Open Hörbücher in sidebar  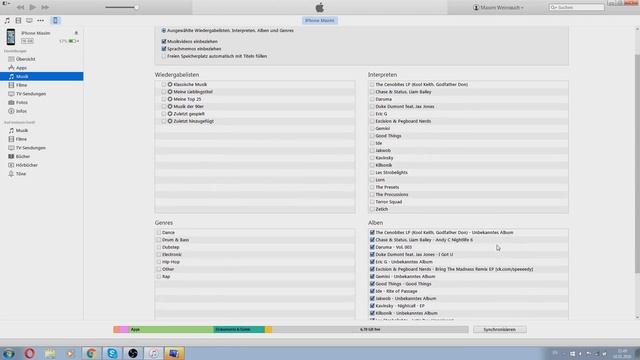[x=27, y=165]
